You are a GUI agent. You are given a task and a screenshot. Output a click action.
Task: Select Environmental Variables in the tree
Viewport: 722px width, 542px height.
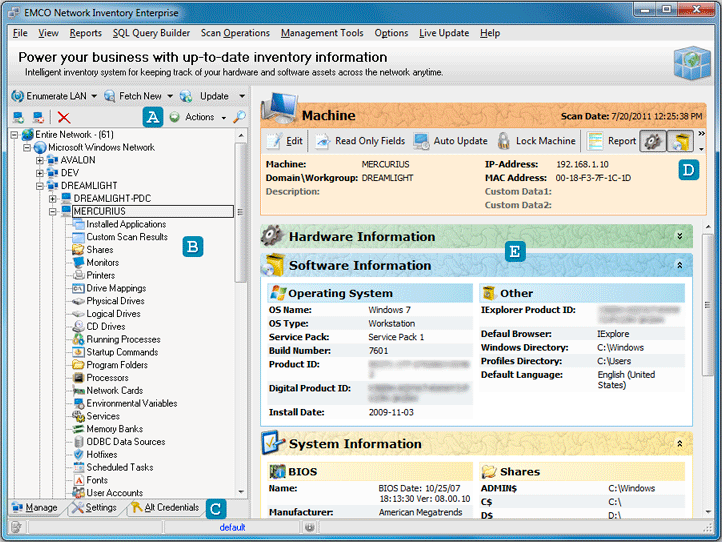pos(132,403)
